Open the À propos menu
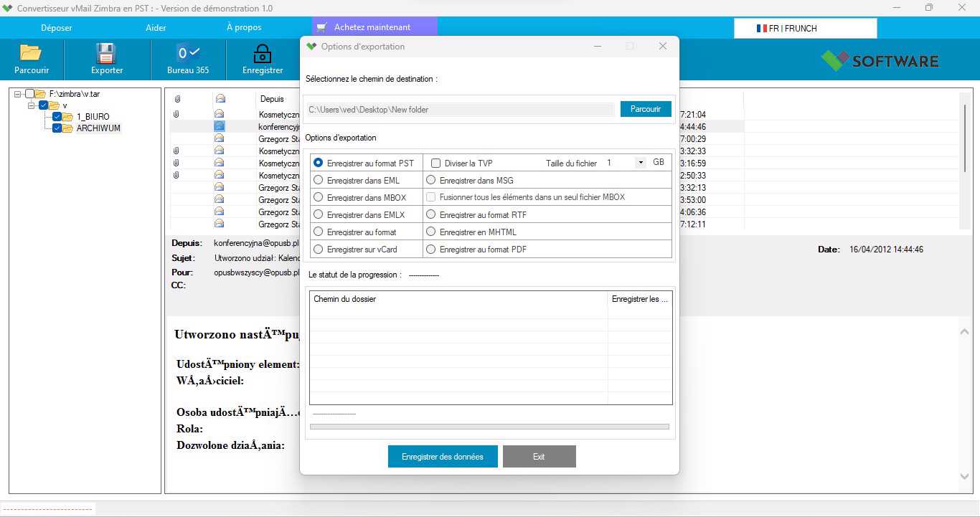Screen dimensions: 980x517 click(244, 27)
